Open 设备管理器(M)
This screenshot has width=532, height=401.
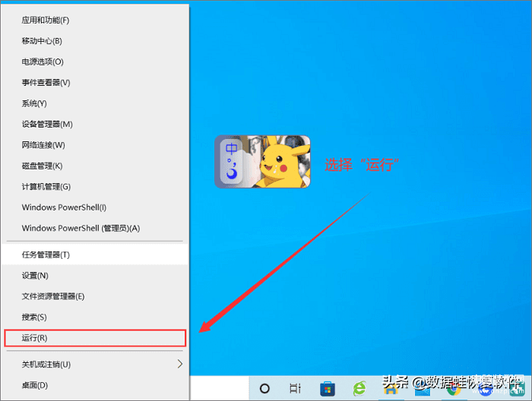[95, 125]
